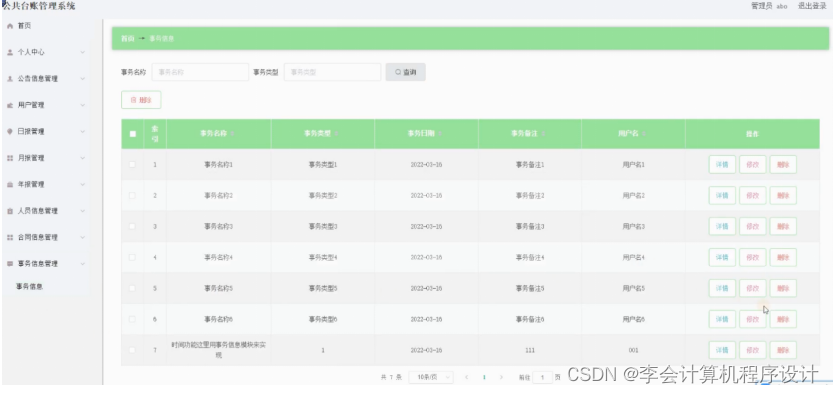834x393 pixels.
Task: Sort by 事务日期 column arrows
Action: (x=440, y=134)
